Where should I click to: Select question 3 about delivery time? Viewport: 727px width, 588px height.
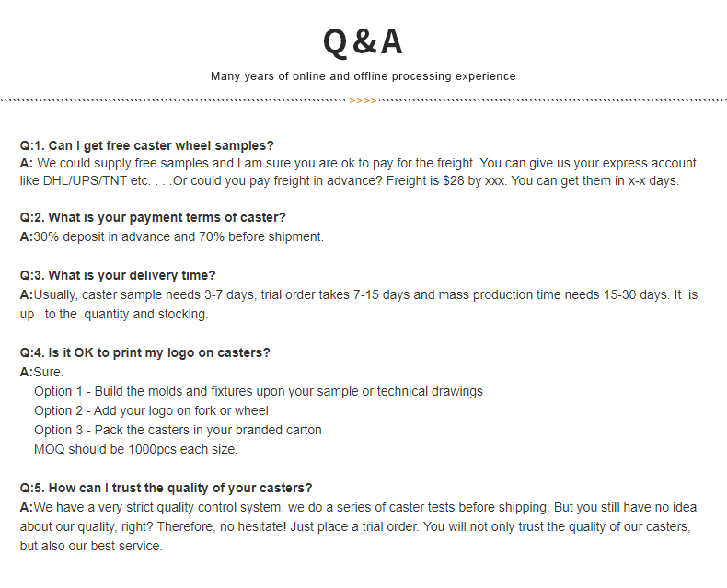click(118, 275)
